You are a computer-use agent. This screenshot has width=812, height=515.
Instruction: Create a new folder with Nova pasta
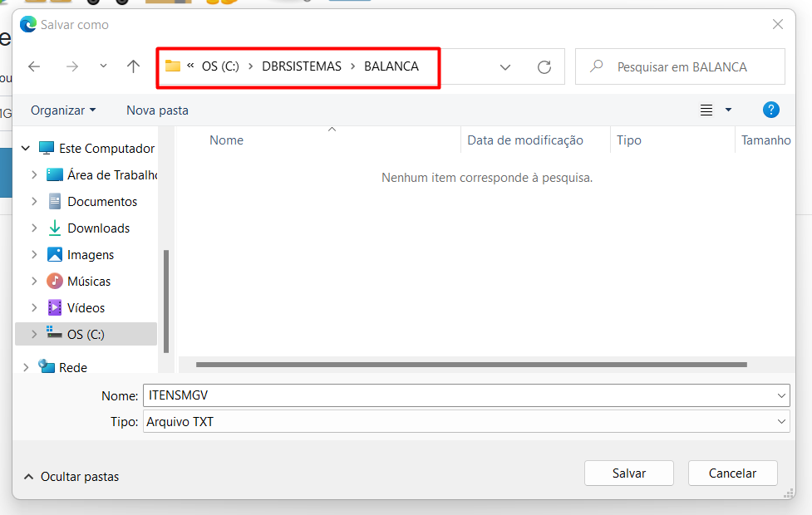(157, 110)
